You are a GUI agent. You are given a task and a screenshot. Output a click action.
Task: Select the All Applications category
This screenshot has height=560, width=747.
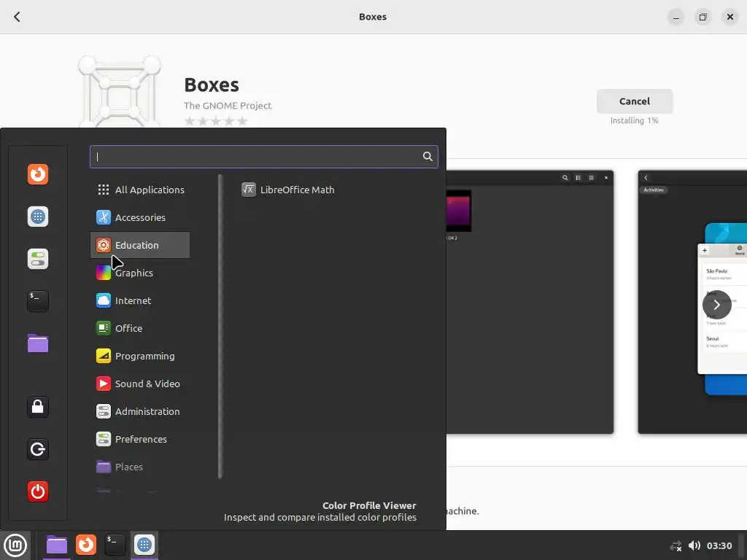pos(140,190)
